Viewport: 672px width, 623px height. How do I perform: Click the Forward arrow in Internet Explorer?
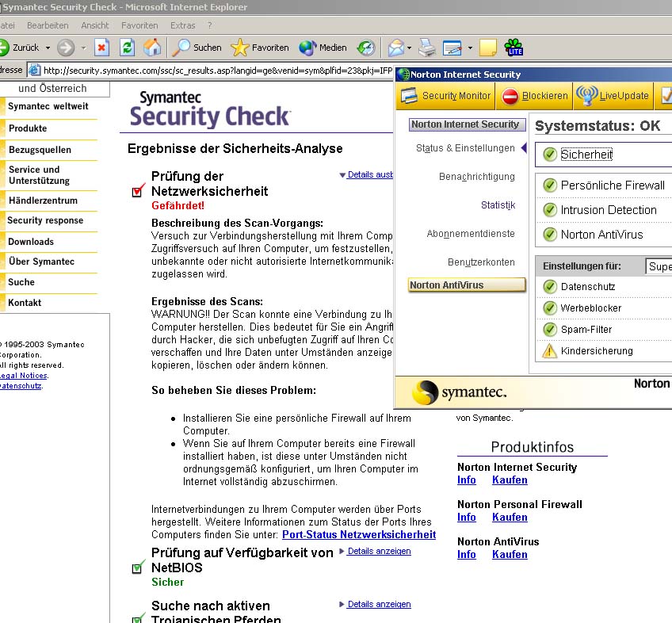click(66, 48)
